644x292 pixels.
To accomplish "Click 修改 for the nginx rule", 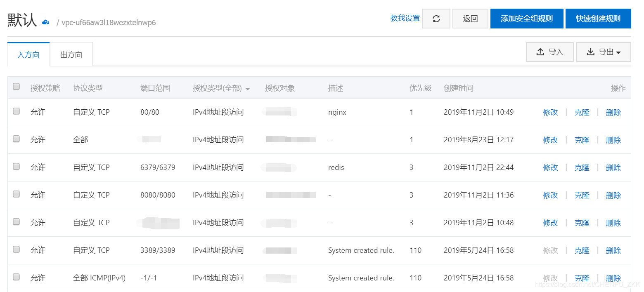I will 550,112.
